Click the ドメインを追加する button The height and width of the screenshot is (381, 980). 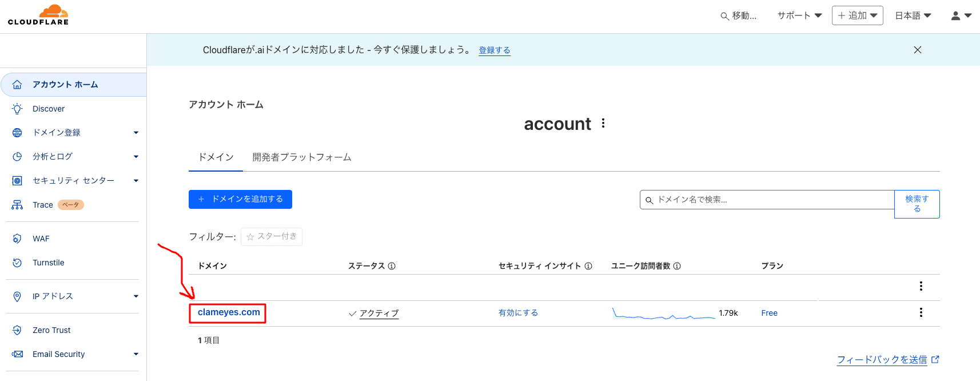click(x=240, y=199)
